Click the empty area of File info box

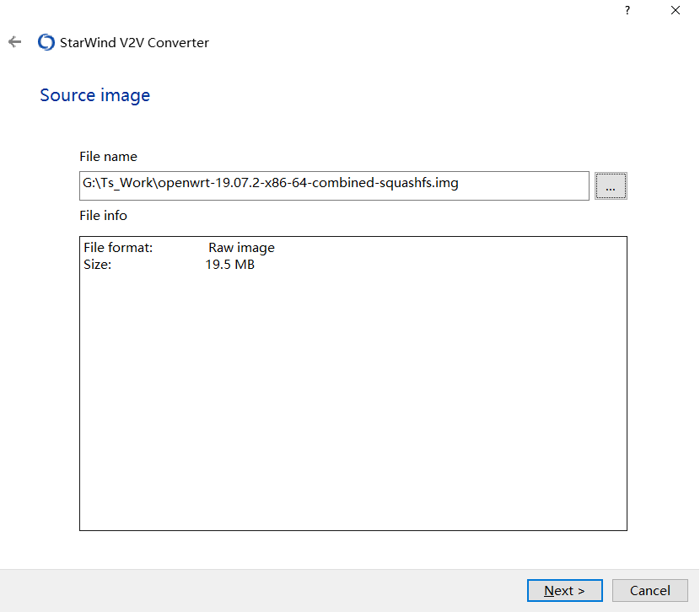pos(353,405)
